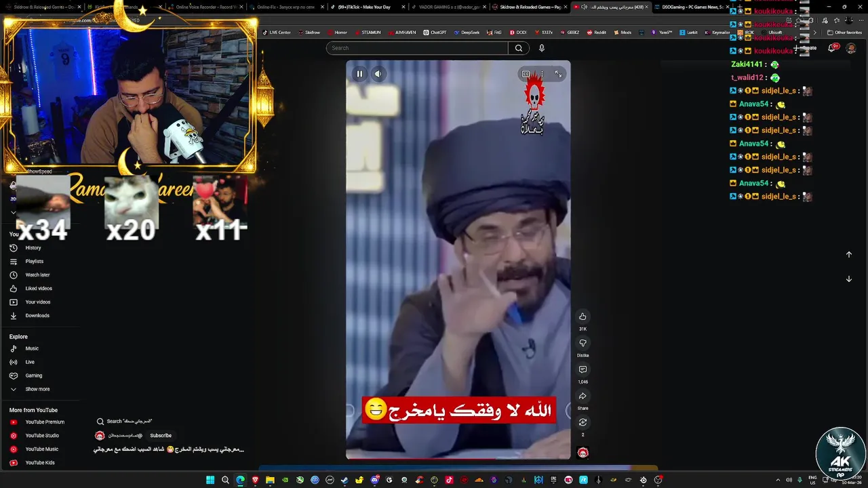Go to the previous Short with up arrow
The image size is (868, 488).
click(848, 255)
